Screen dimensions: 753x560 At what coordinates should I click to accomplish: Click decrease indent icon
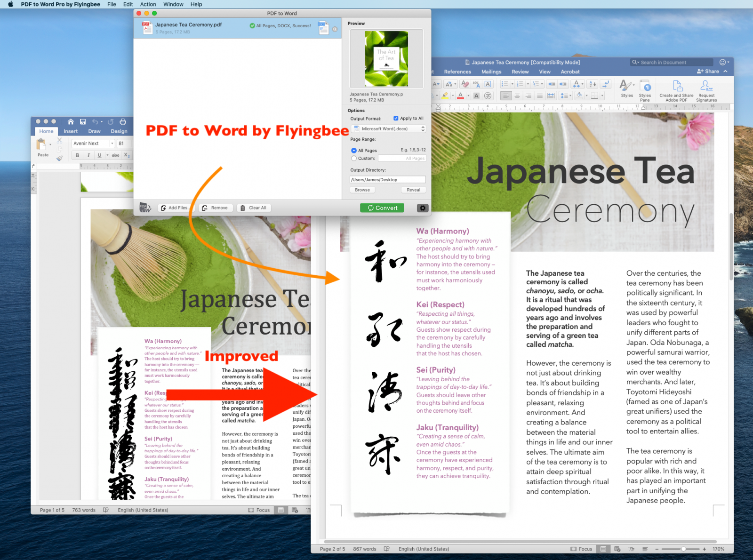pyautogui.click(x=552, y=84)
